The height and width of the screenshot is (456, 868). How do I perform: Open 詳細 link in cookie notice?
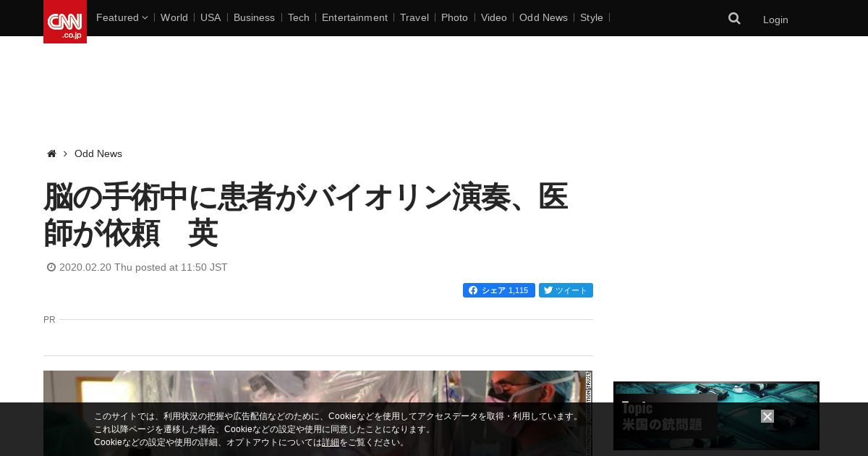tap(331, 442)
